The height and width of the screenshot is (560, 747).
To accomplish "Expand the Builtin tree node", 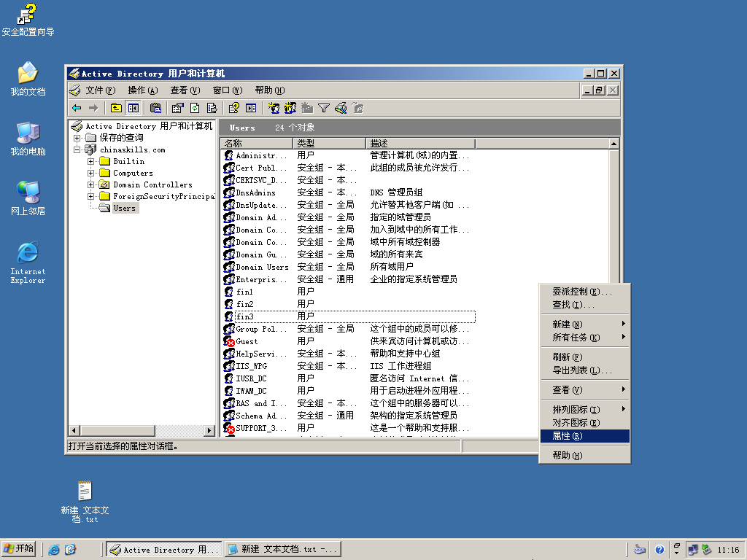I will [90, 161].
